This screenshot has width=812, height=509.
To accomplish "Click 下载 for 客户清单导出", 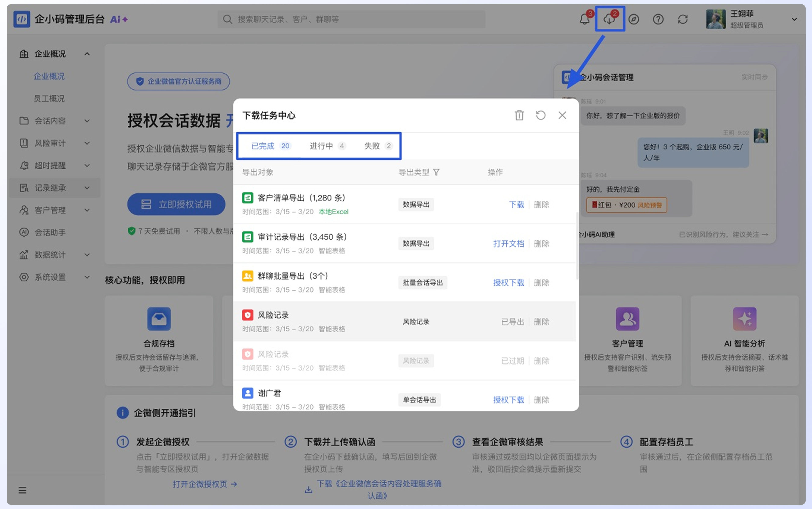I will [x=516, y=204].
